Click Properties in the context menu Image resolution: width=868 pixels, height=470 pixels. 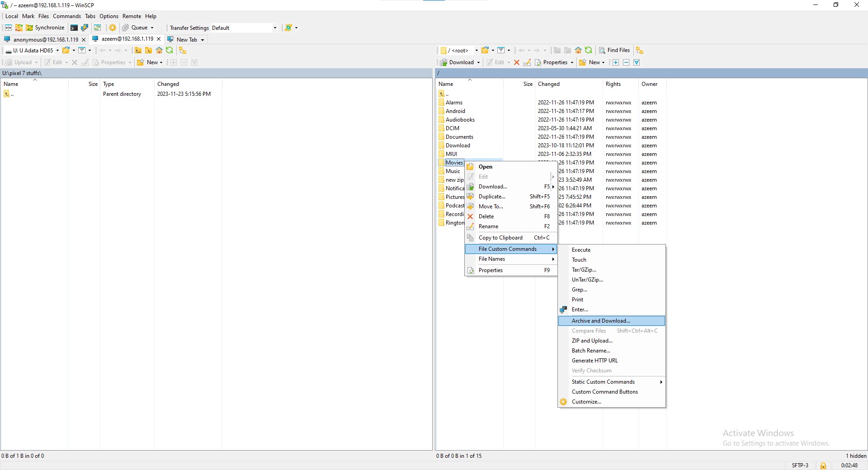click(x=491, y=270)
